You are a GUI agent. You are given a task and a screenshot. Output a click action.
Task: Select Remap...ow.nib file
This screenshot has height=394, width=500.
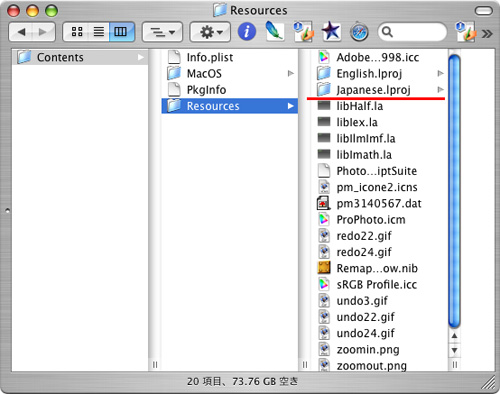pyautogui.click(x=380, y=268)
